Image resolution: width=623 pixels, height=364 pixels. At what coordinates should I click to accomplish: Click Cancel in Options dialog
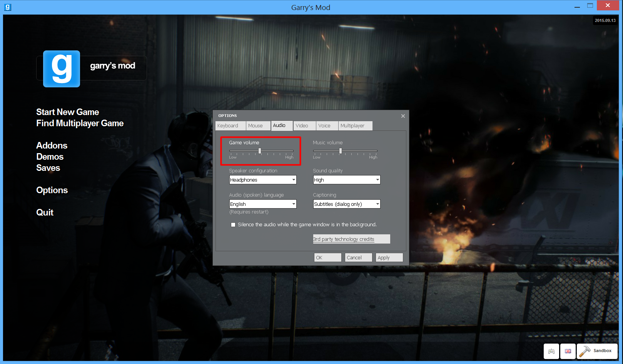coord(359,257)
